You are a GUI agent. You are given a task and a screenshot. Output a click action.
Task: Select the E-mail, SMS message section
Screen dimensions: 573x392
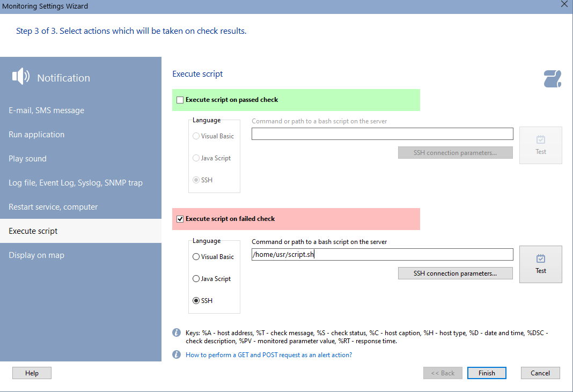pos(46,110)
